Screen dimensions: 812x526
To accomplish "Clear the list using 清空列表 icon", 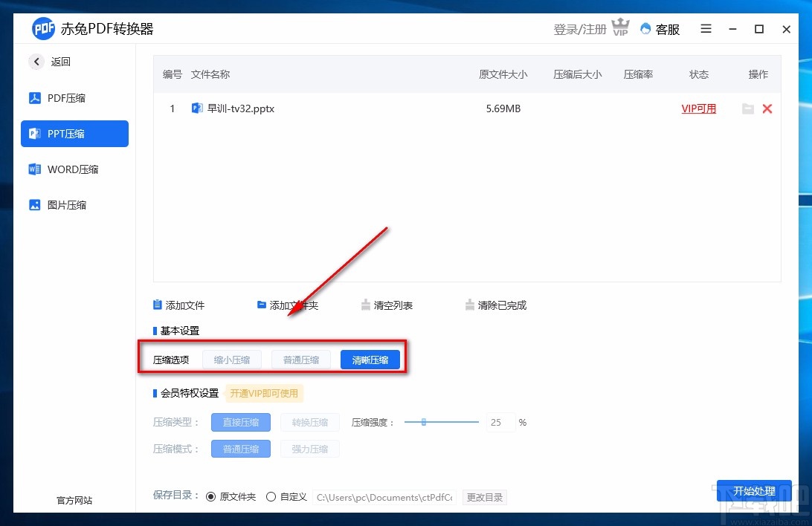I will 366,304.
